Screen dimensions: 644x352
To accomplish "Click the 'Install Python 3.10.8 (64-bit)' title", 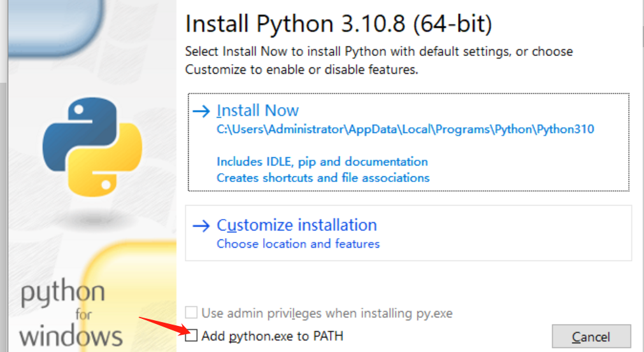I will [338, 25].
